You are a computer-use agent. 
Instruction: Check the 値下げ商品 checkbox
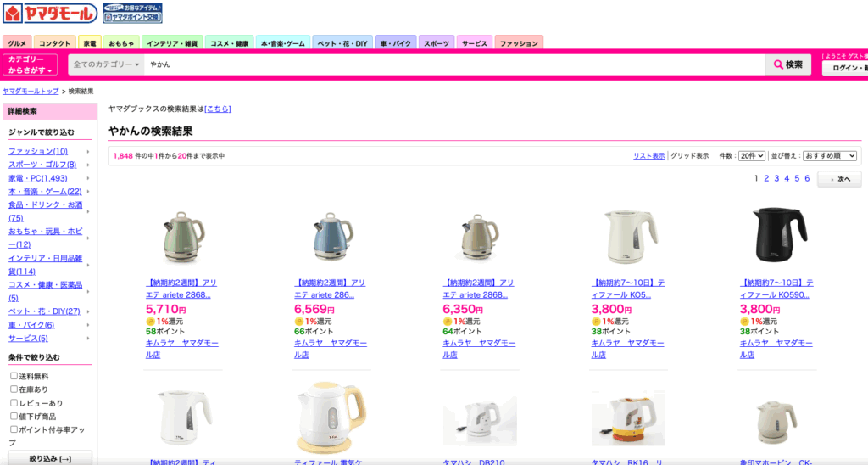[x=14, y=417]
